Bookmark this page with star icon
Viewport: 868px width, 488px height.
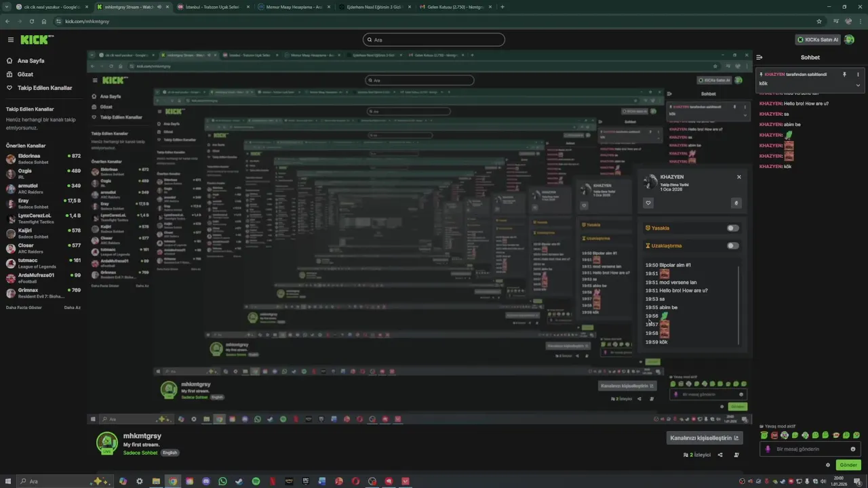point(819,21)
